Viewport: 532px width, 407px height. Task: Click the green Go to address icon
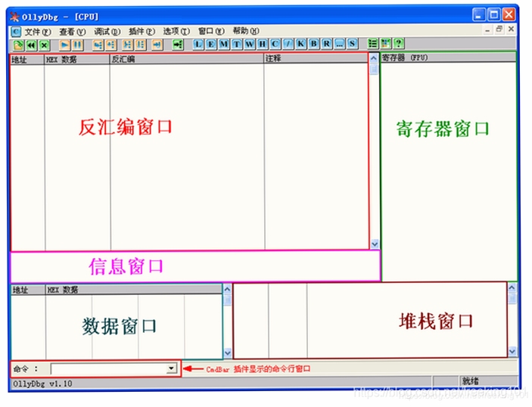click(x=178, y=45)
